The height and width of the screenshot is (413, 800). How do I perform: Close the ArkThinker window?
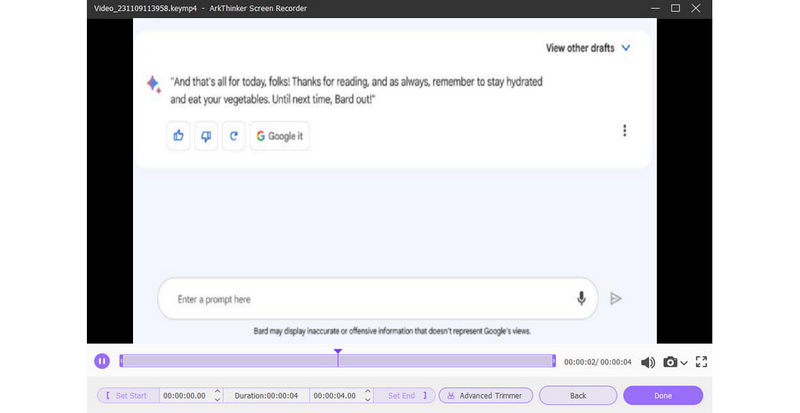pyautogui.click(x=695, y=8)
